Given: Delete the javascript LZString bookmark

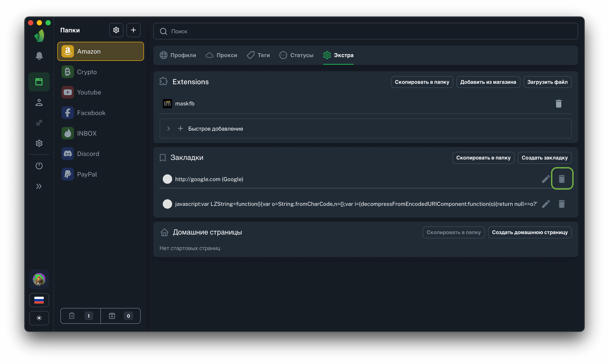Looking at the screenshot, I should [x=561, y=204].
